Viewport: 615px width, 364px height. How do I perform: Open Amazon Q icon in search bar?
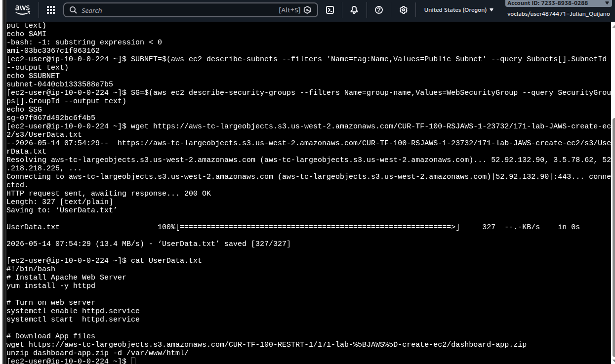(307, 10)
